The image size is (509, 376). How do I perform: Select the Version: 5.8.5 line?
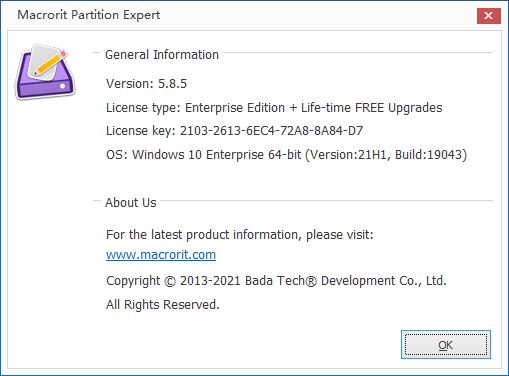(146, 83)
